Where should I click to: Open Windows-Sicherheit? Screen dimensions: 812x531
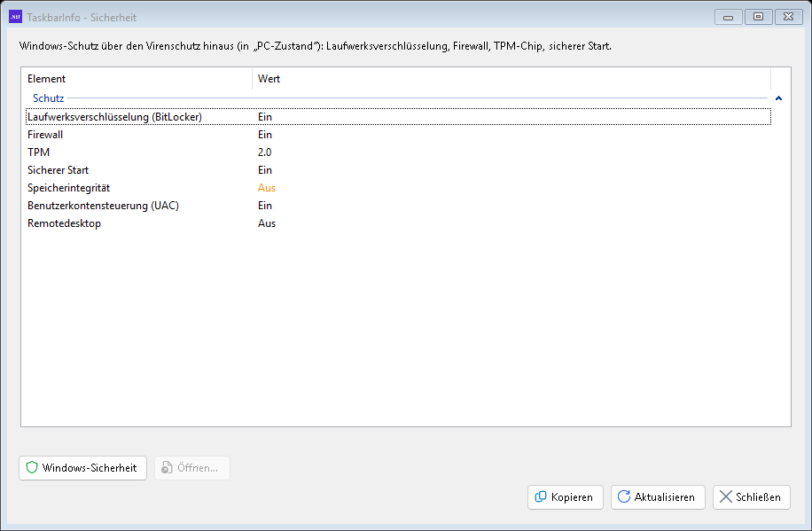(x=82, y=468)
